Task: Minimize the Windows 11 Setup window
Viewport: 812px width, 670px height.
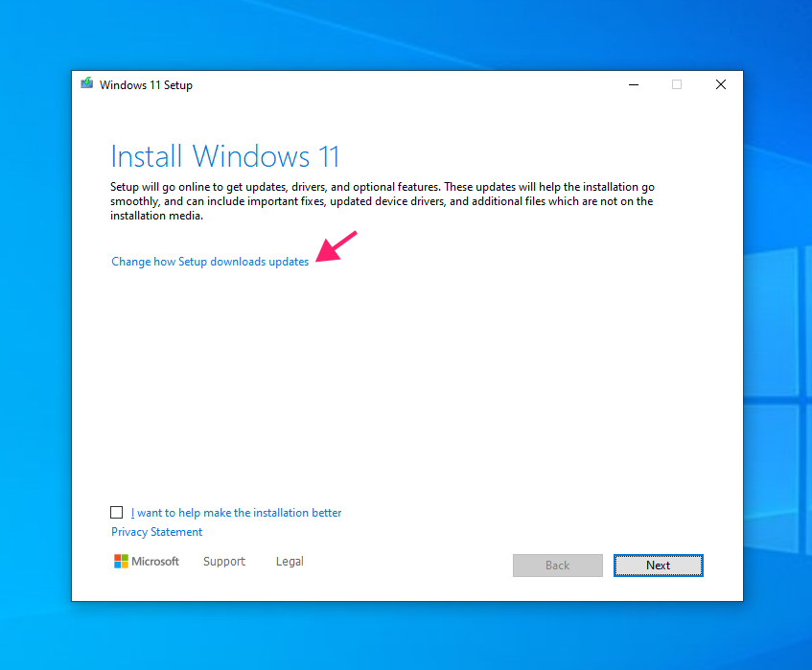Action: click(x=634, y=84)
